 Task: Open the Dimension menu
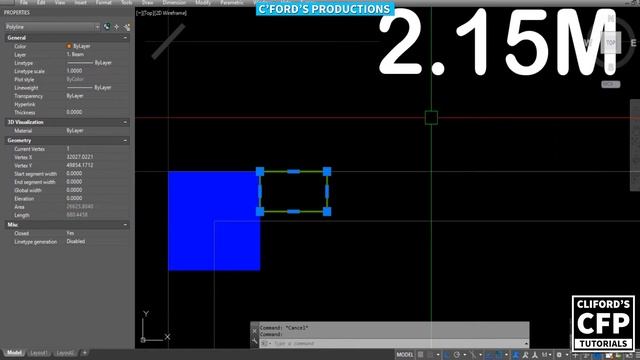174,2
